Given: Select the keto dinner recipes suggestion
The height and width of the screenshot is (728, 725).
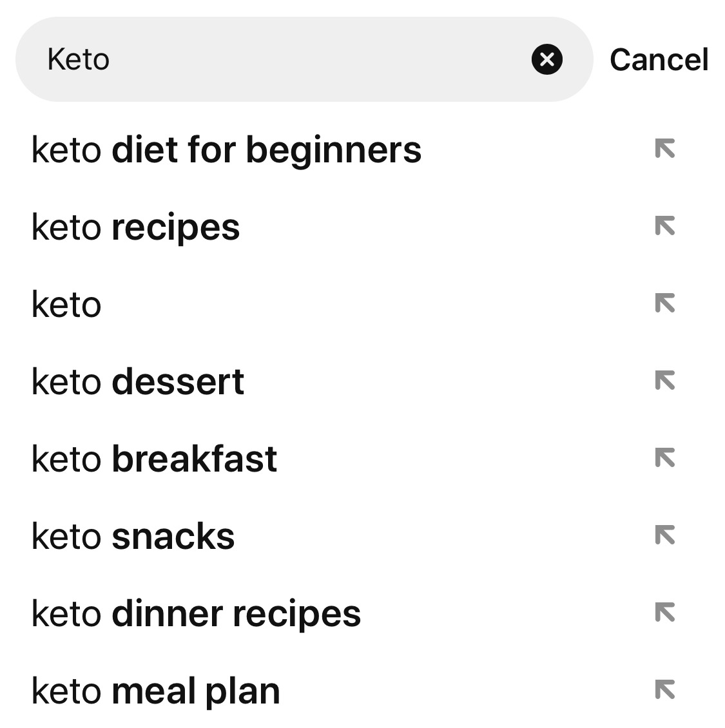Looking at the screenshot, I should [x=197, y=613].
